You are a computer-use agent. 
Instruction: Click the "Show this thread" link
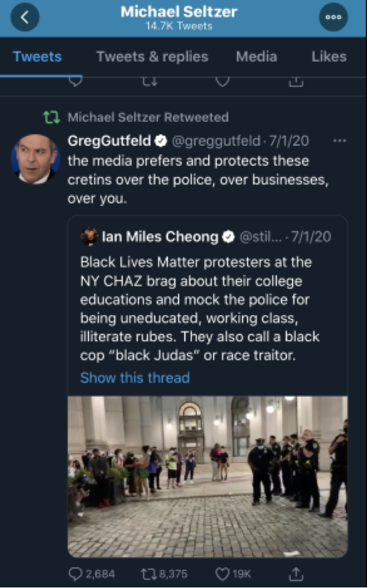click(135, 378)
